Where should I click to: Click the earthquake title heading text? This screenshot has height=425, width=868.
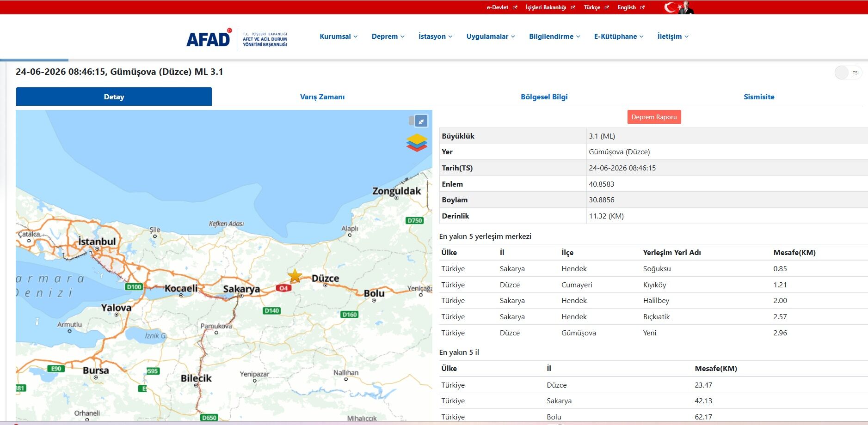[x=119, y=72]
